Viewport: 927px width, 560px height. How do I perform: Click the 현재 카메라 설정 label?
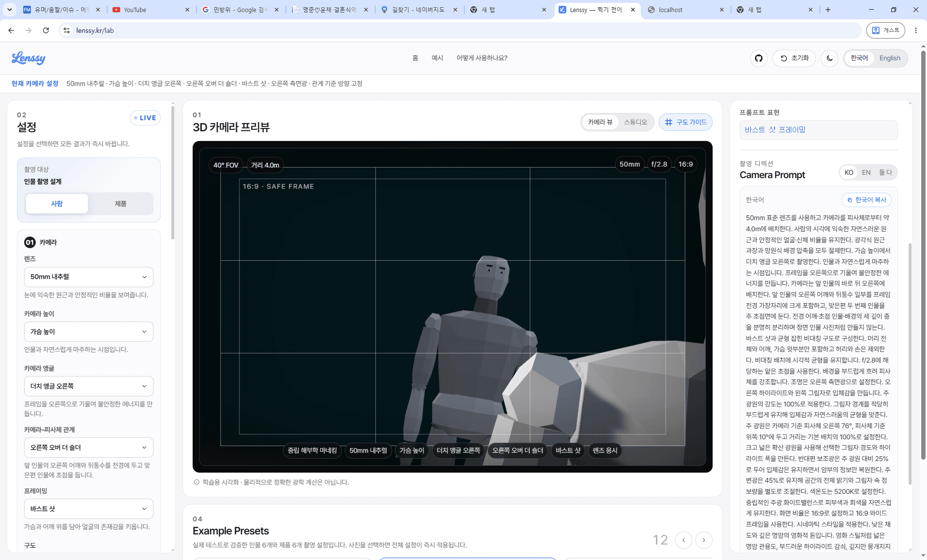35,84
